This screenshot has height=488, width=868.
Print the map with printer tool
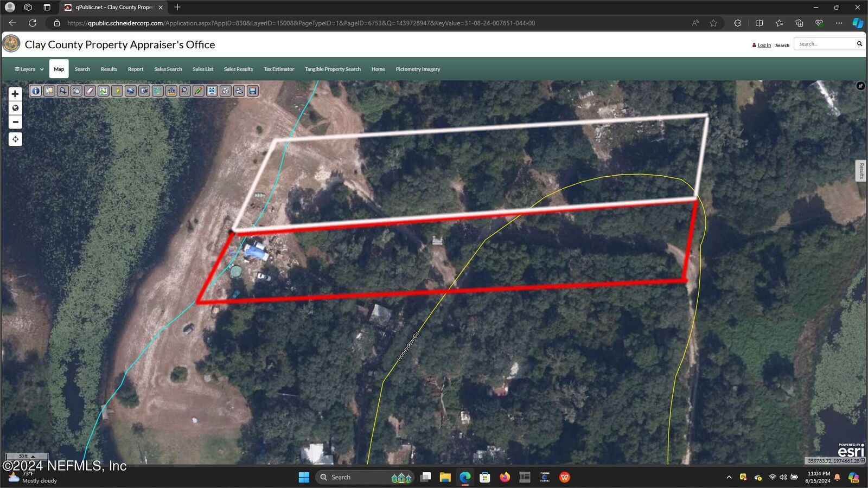coord(239,91)
